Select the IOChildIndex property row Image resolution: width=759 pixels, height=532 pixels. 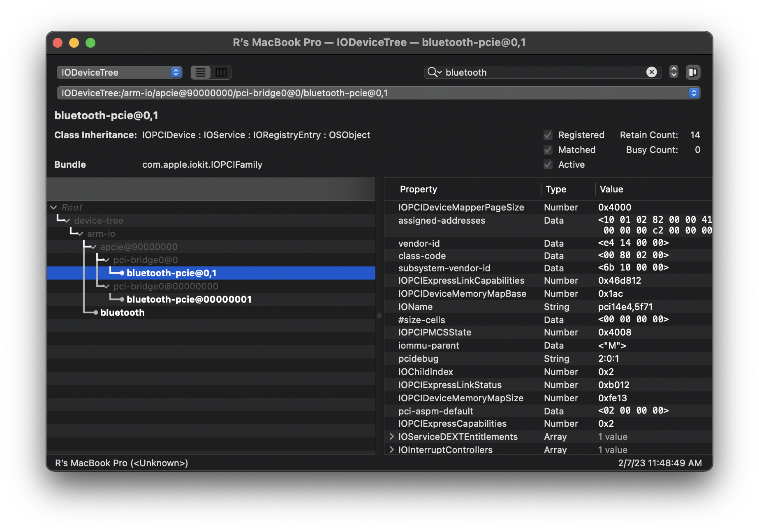pos(548,372)
